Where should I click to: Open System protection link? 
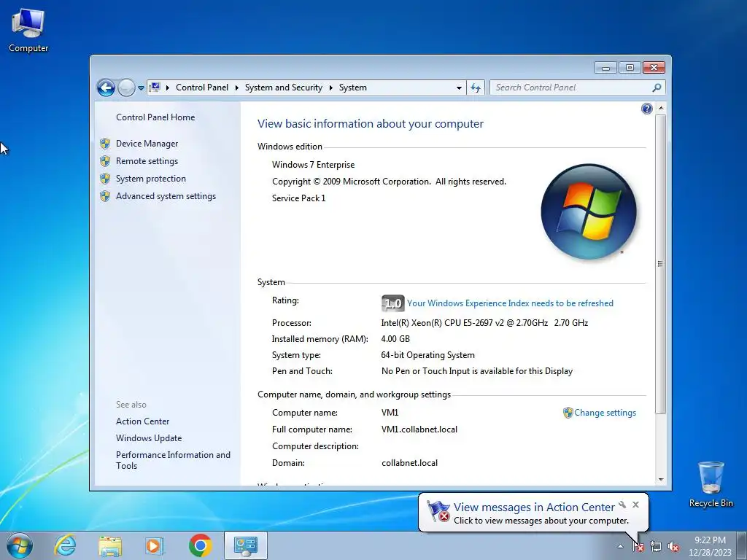tap(150, 179)
